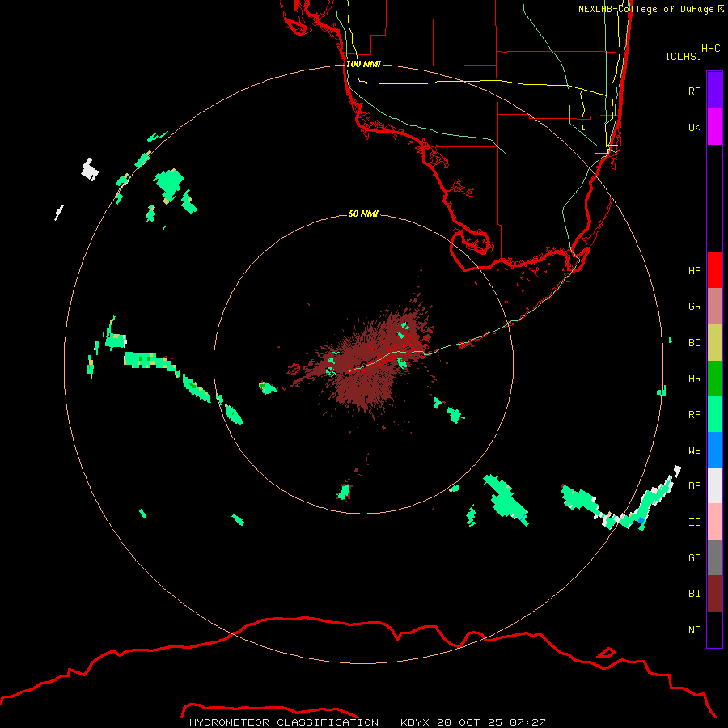Screen dimensions: 728x728
Task: Click the RA rain legend swatch
Action: point(714,414)
